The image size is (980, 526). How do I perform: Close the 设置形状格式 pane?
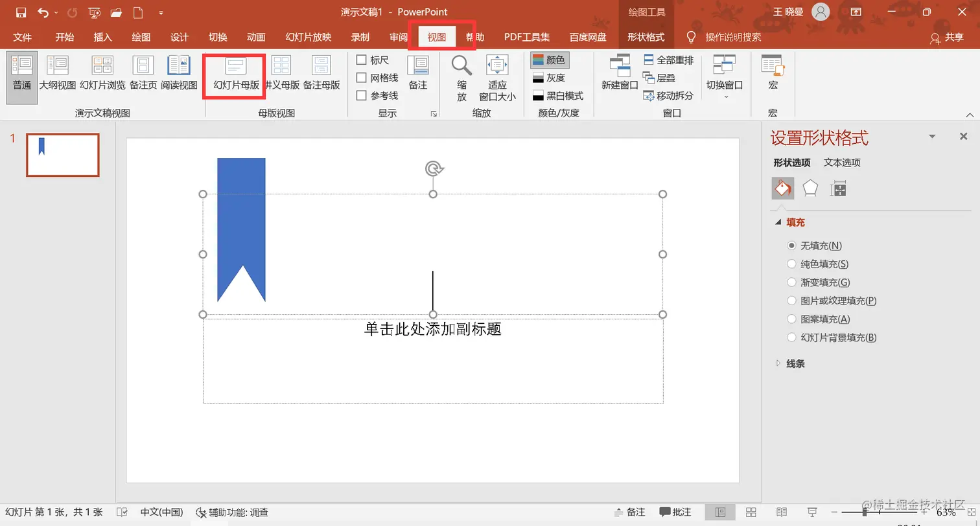963,137
